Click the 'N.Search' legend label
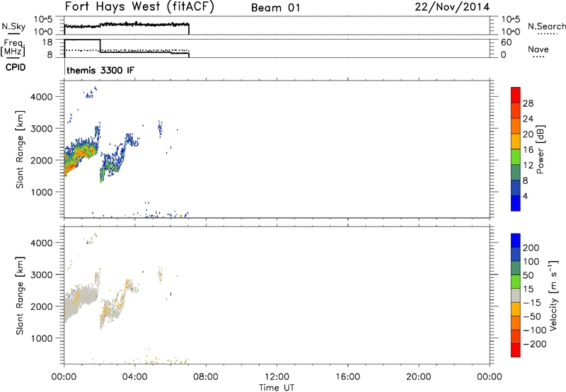 click(x=546, y=26)
